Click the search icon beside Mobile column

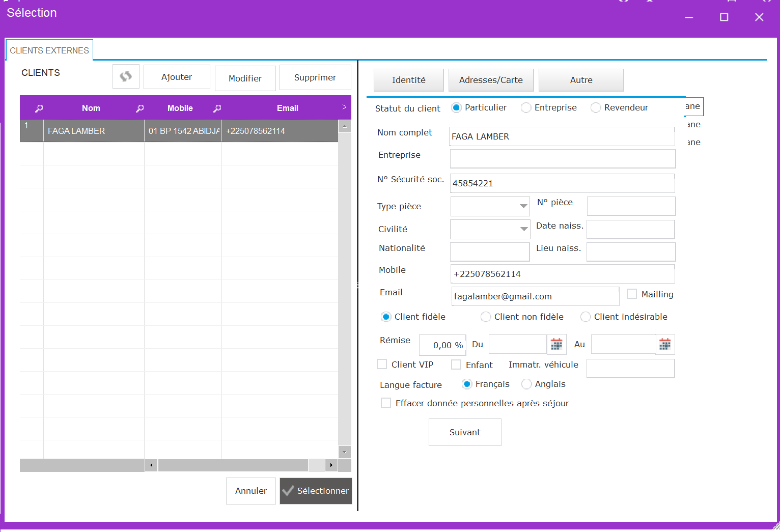(140, 108)
